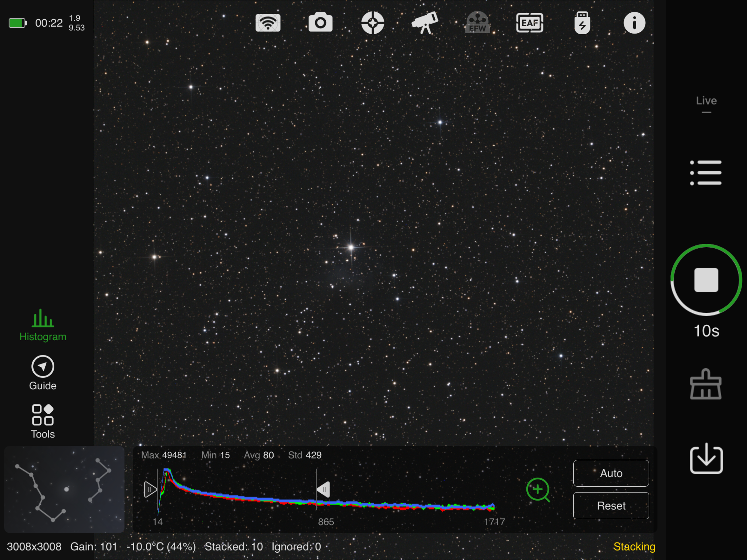747x560 pixels.
Task: Click the 'Ignored: 0' counter
Action: point(296,547)
